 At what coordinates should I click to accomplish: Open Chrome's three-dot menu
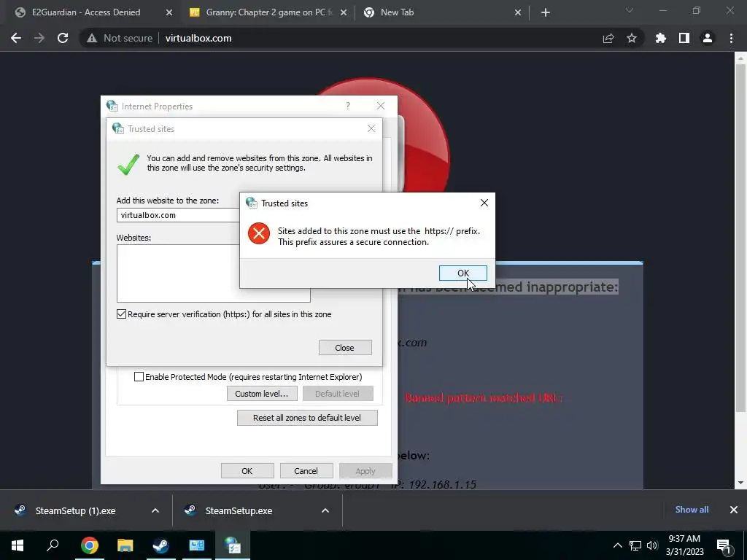pos(731,38)
